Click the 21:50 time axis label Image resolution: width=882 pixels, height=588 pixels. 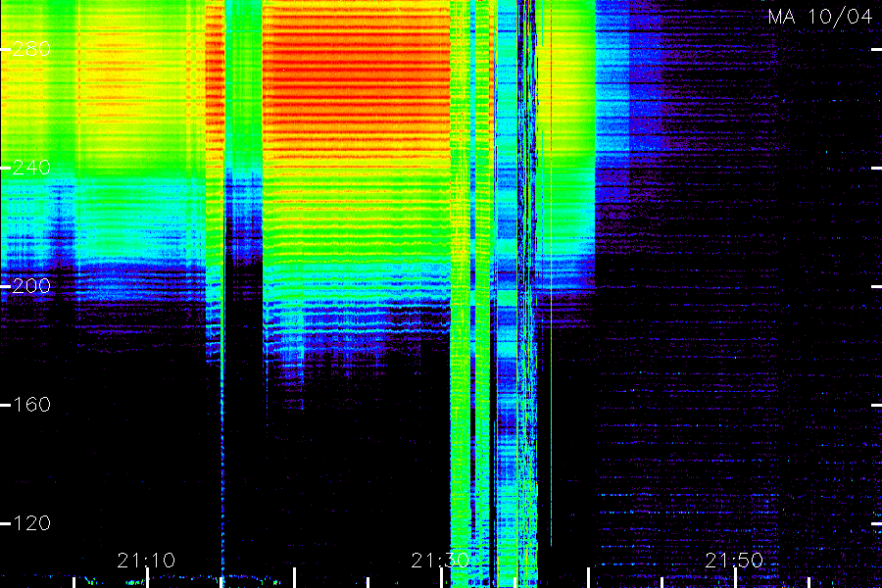[735, 561]
